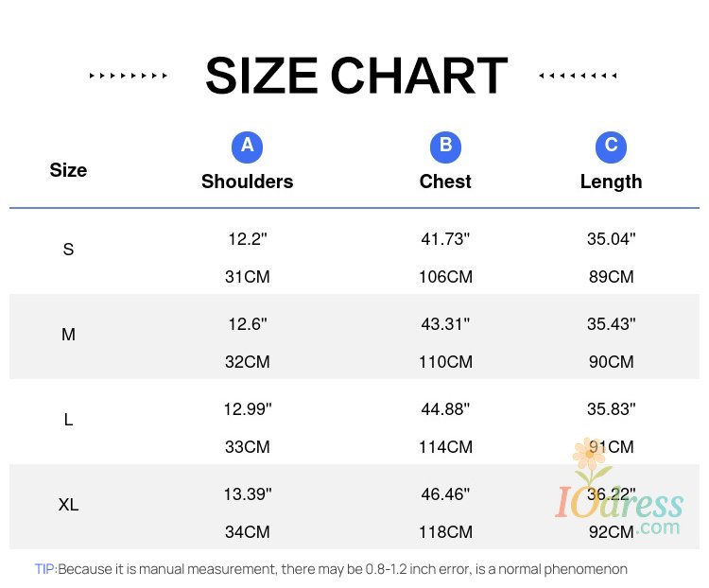Click the blue circle B icon
This screenshot has width=709, height=588.
coord(445,146)
